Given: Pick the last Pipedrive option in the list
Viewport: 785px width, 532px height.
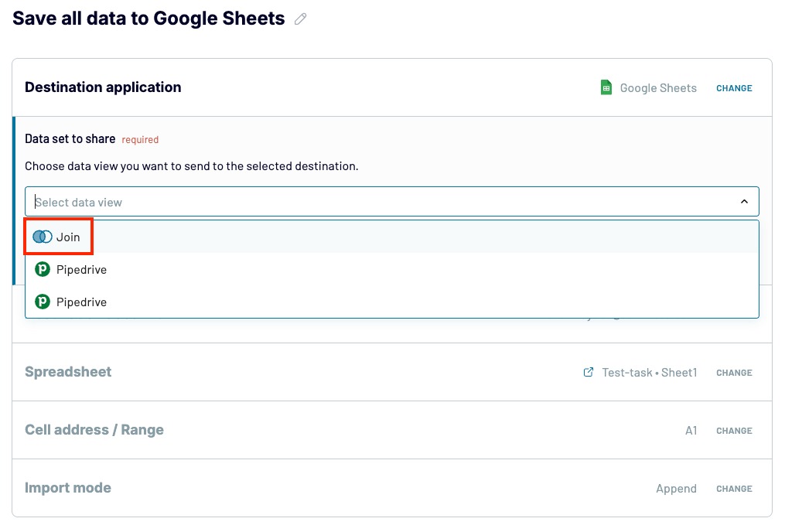Looking at the screenshot, I should tap(392, 302).
